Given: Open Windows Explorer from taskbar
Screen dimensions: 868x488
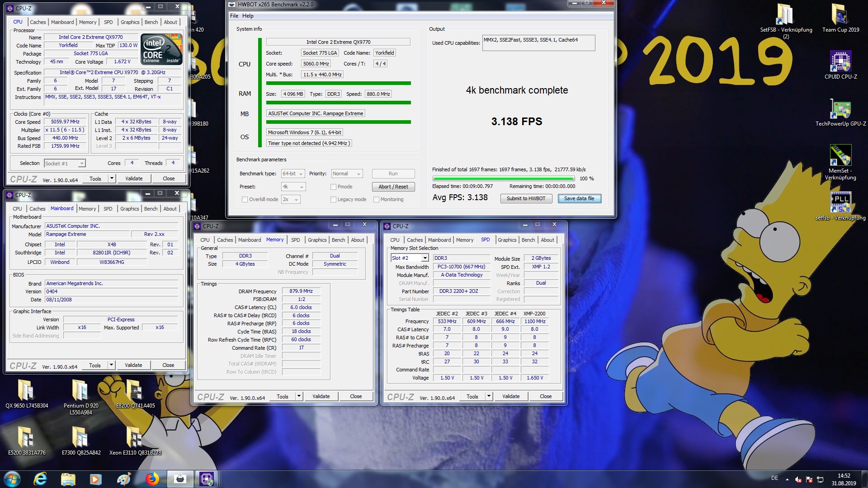Looking at the screenshot, I should point(68,479).
